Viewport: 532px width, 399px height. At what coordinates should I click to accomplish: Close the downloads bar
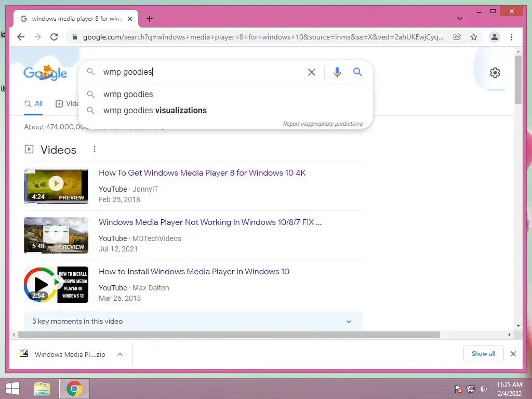(x=513, y=354)
